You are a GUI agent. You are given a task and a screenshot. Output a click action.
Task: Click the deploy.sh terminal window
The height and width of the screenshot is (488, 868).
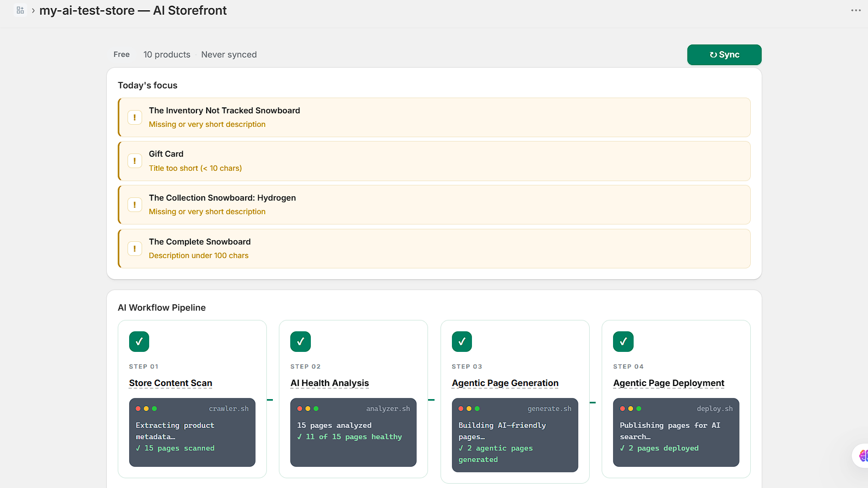[x=676, y=433]
